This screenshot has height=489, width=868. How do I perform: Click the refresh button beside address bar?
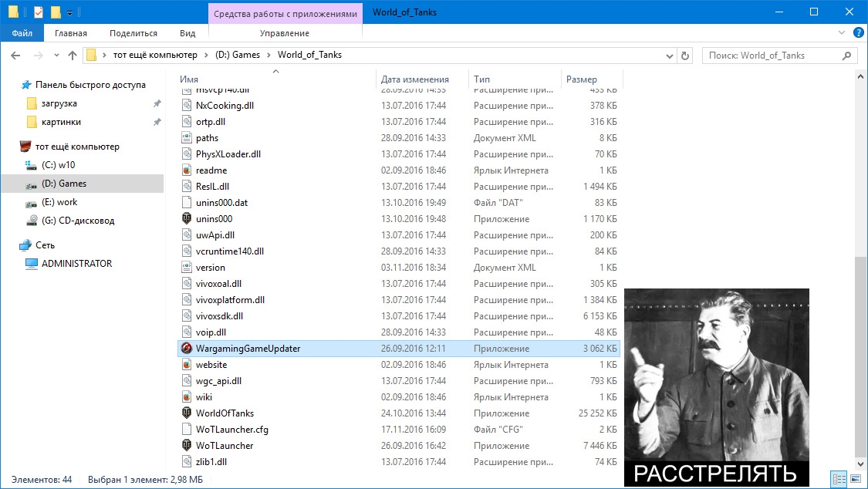pos(685,56)
